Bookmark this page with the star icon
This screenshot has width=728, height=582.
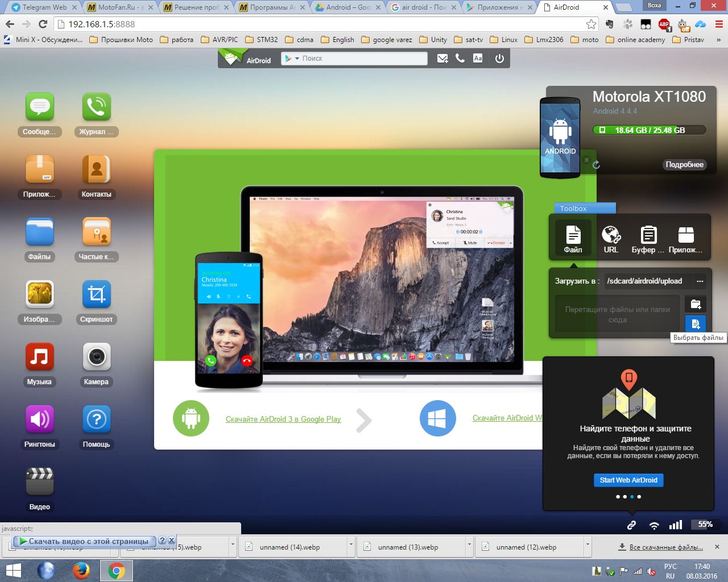(x=591, y=24)
